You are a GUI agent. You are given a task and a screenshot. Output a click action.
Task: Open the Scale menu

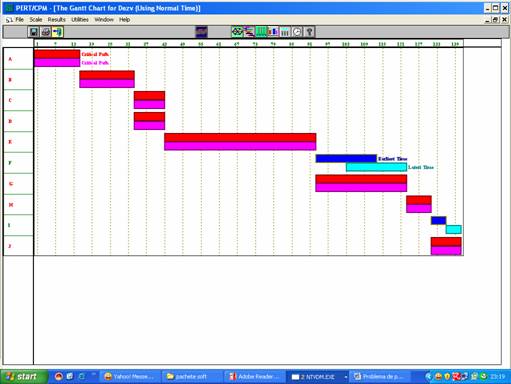click(x=36, y=20)
